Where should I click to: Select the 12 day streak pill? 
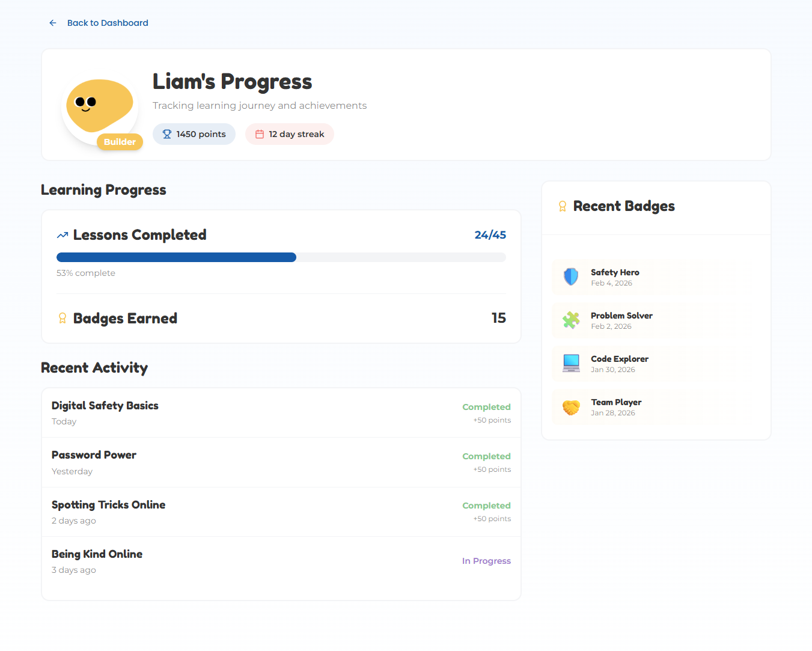click(289, 134)
